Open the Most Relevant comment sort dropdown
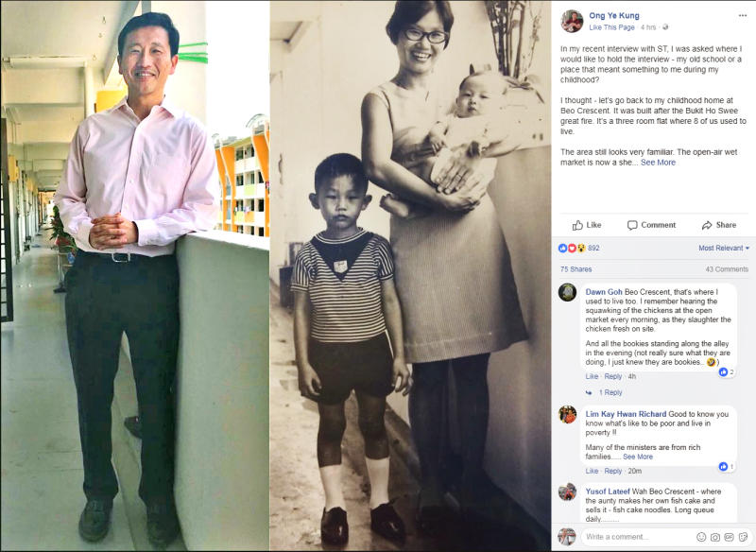 (x=724, y=248)
